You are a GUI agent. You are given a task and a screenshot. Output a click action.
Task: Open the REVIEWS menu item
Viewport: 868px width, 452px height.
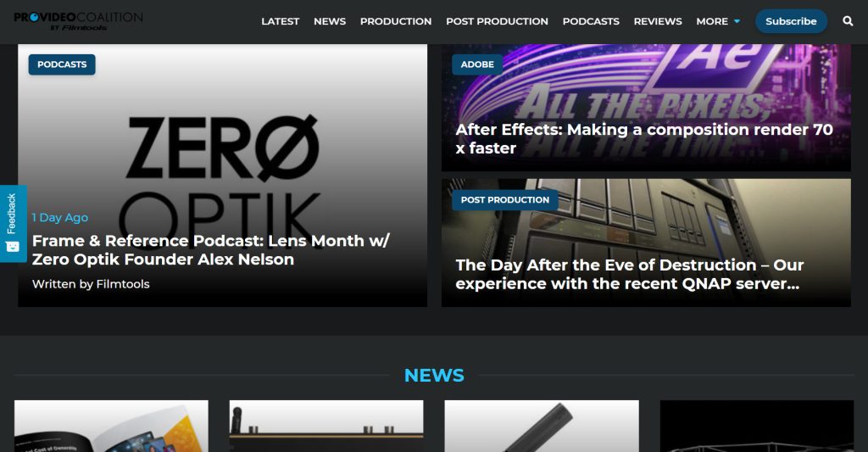(x=658, y=21)
